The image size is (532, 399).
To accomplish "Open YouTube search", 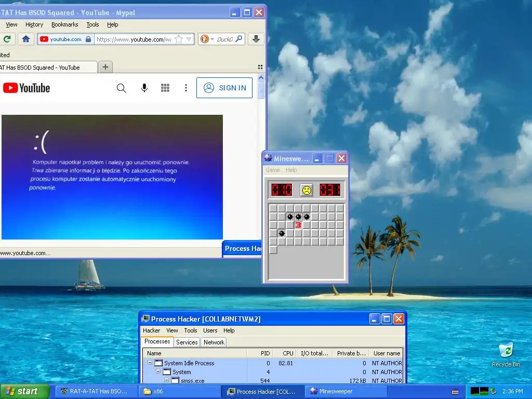I will point(121,88).
